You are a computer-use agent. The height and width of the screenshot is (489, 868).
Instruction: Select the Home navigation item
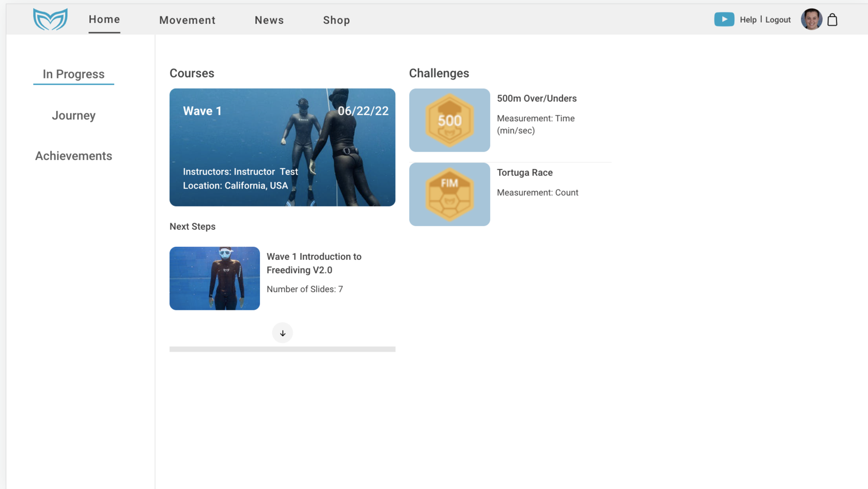104,20
